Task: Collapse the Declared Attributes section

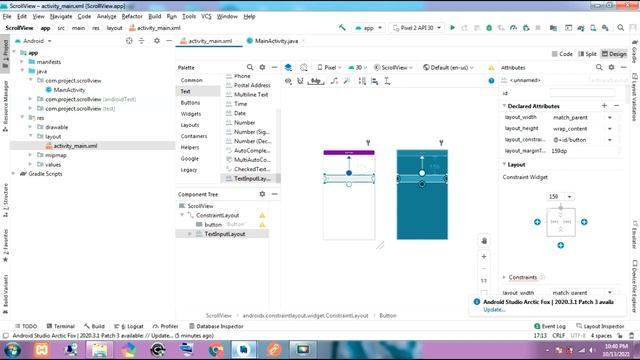Action: click(504, 106)
